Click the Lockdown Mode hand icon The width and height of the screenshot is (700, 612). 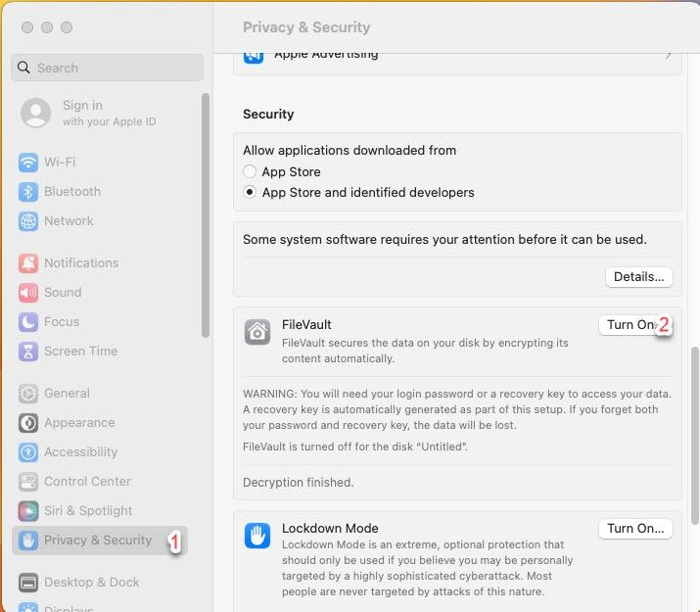tap(257, 536)
